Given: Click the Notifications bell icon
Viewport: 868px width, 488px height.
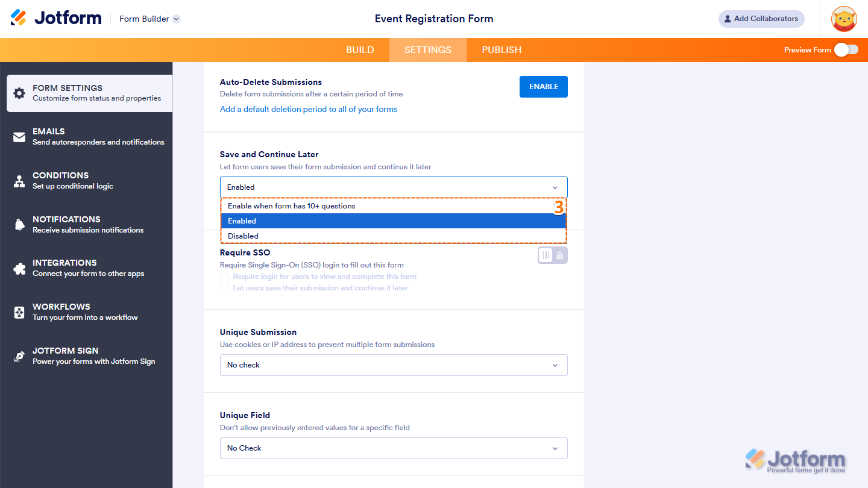Looking at the screenshot, I should click(x=20, y=224).
